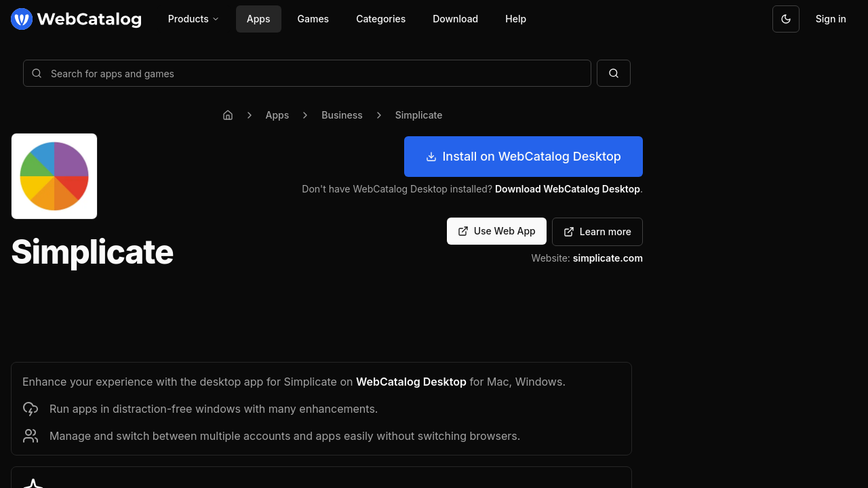868x488 pixels.
Task: Click the Apps breadcrumb link
Action: tap(277, 115)
